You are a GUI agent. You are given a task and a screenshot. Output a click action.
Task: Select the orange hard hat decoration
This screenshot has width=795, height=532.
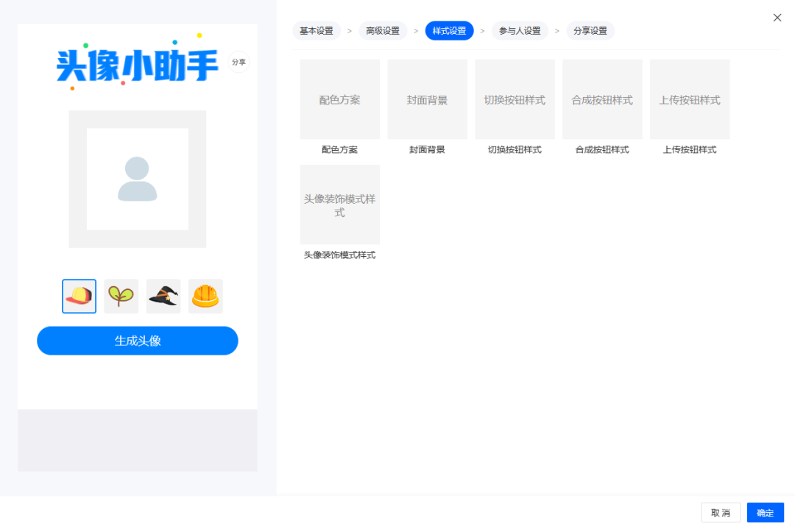point(205,296)
